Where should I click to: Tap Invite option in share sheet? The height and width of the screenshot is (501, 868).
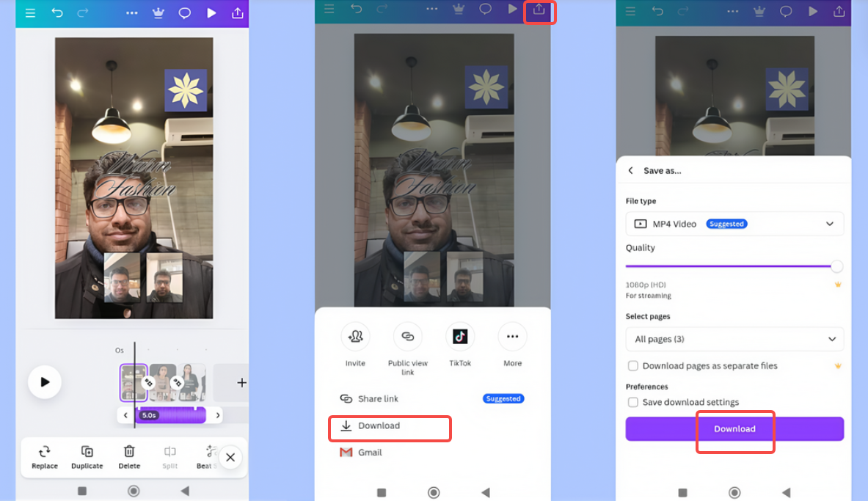pyautogui.click(x=355, y=344)
